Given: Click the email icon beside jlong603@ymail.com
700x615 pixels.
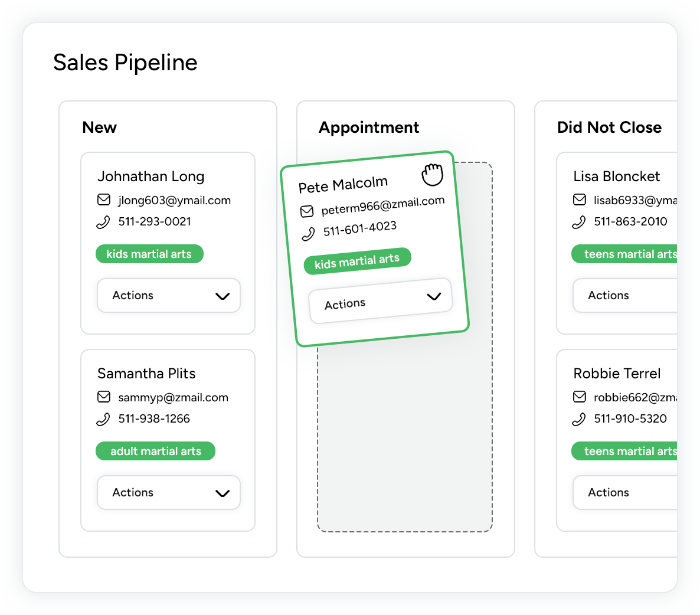Looking at the screenshot, I should point(104,200).
